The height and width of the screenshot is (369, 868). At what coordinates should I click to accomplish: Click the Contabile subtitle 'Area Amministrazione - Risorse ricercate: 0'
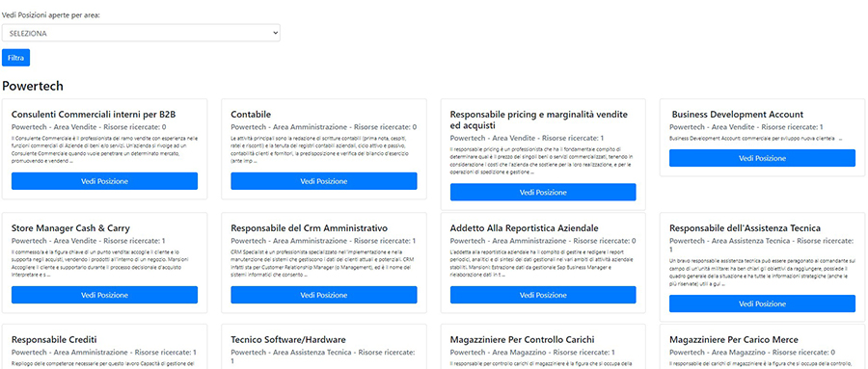click(345, 127)
